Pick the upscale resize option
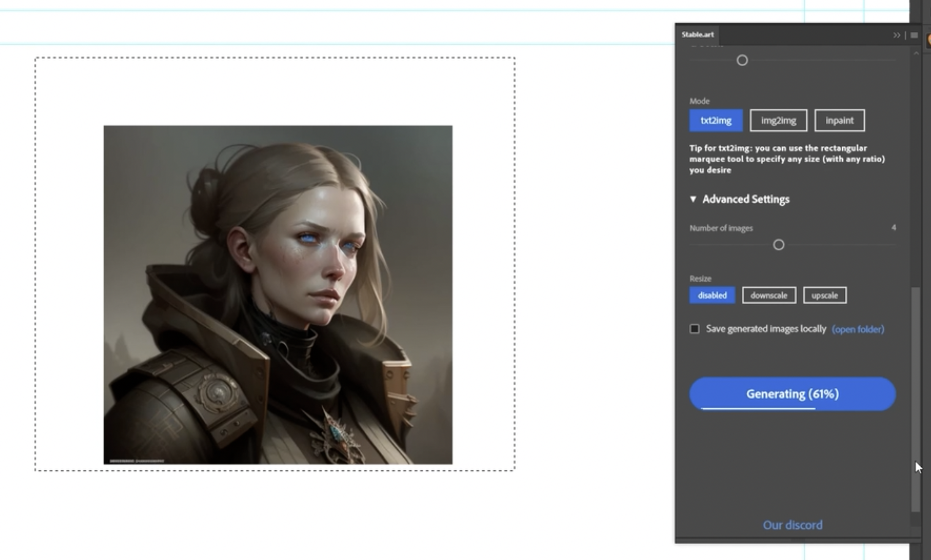The width and height of the screenshot is (931, 560). pos(824,295)
